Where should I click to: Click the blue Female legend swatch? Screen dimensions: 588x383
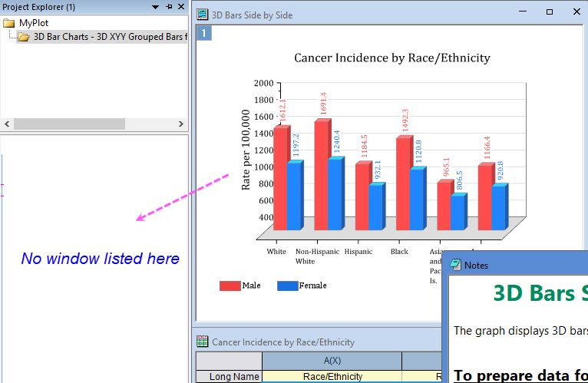(x=287, y=286)
